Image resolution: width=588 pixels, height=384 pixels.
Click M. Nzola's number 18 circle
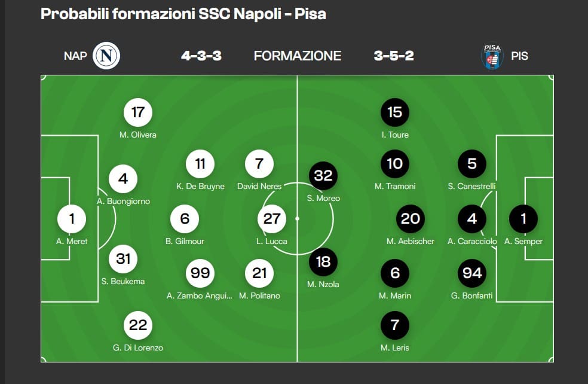[323, 261]
